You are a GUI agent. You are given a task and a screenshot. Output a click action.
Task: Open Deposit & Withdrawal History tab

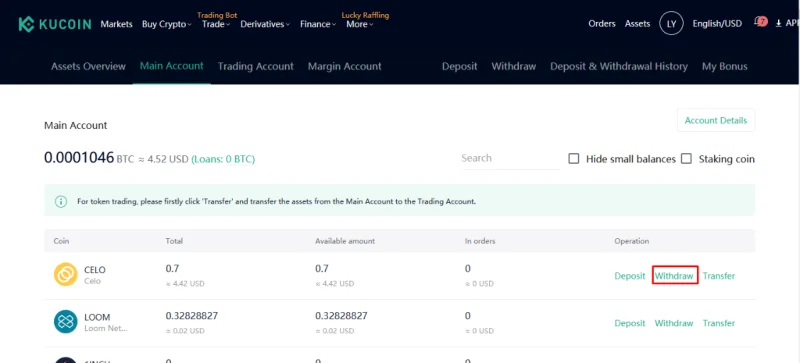(x=619, y=66)
